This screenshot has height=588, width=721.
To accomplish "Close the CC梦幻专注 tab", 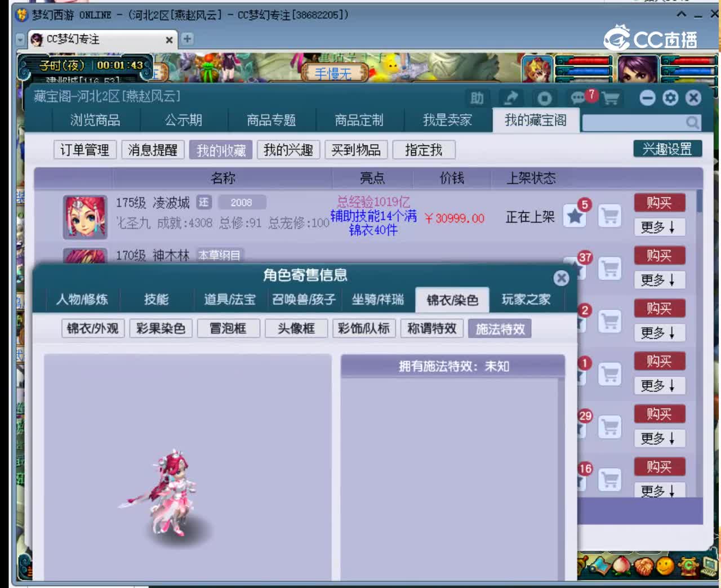I will [169, 40].
